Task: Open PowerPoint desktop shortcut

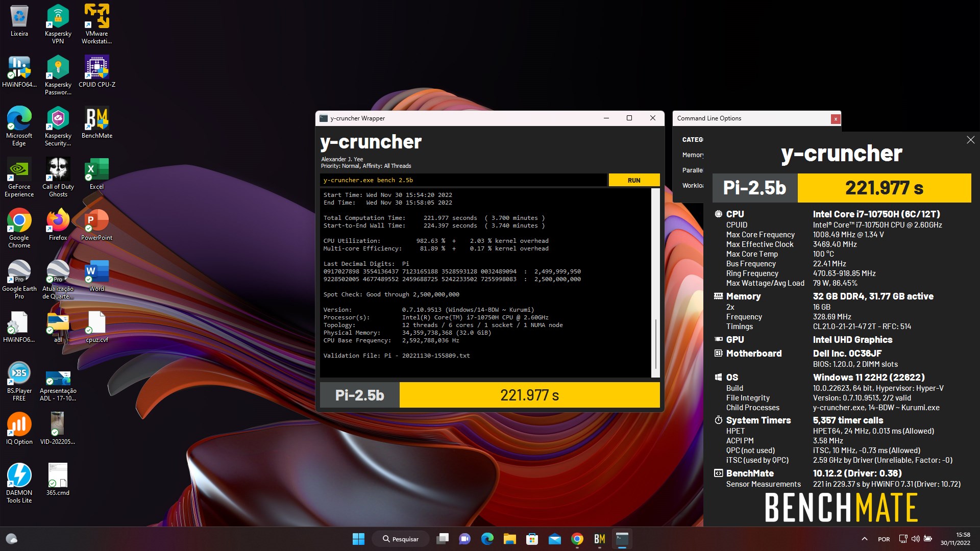Action: coord(96,225)
